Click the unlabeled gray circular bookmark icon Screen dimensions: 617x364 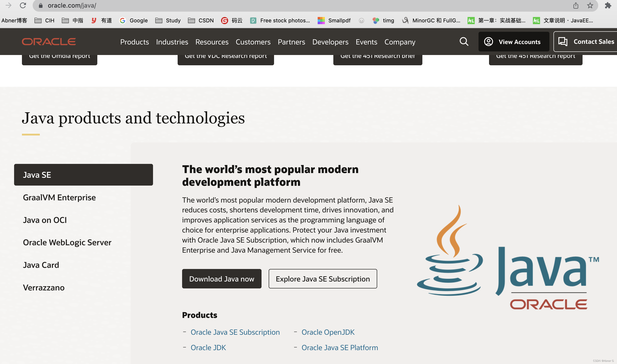pos(361,21)
